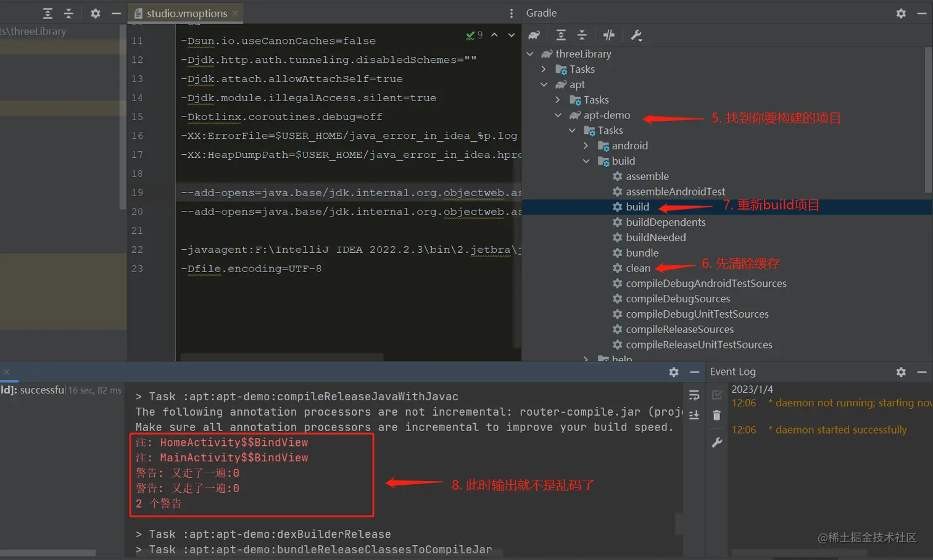The image size is (933, 560).
Task: Toggle soft-wrap in build output
Action: click(694, 395)
